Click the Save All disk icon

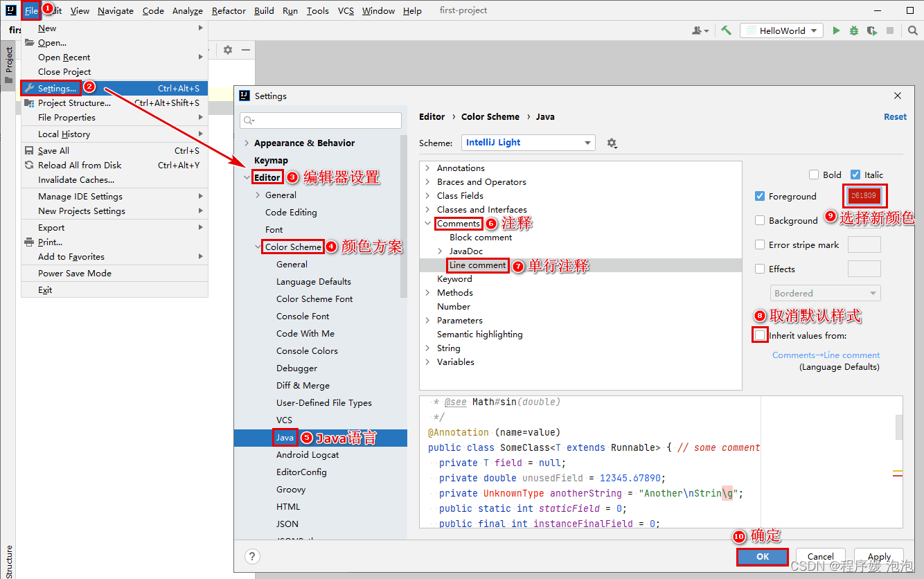click(29, 150)
